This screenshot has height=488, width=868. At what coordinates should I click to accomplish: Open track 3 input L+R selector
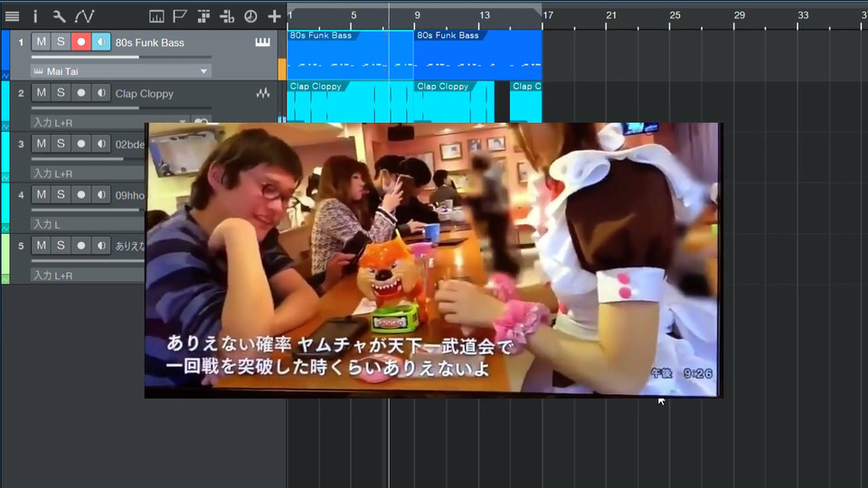(88, 174)
